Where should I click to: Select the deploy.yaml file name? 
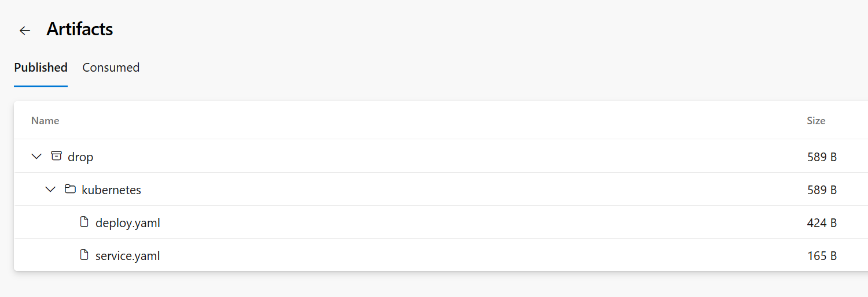click(x=127, y=222)
